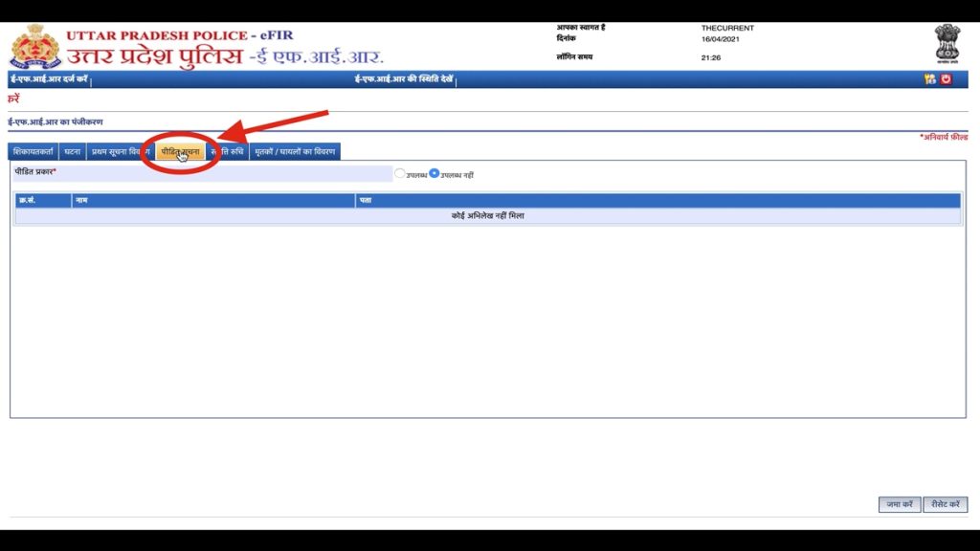Select the उपलब्ध नहीं radio button
980x551 pixels.
click(434, 173)
